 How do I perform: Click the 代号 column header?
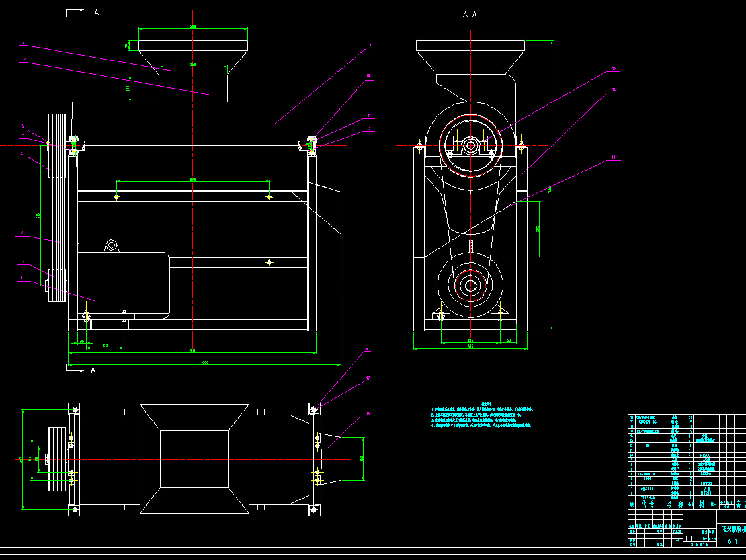(x=647, y=504)
